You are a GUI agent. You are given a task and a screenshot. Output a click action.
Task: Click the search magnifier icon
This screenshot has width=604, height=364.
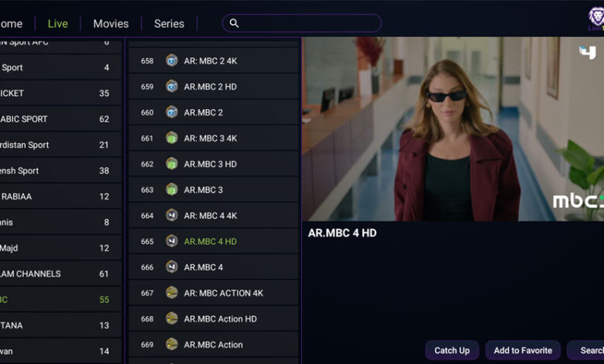click(x=234, y=23)
